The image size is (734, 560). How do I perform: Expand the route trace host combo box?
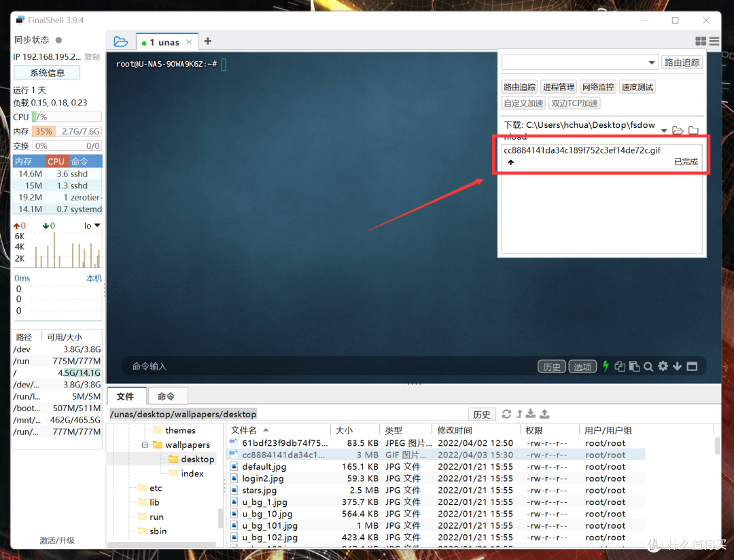coord(652,63)
